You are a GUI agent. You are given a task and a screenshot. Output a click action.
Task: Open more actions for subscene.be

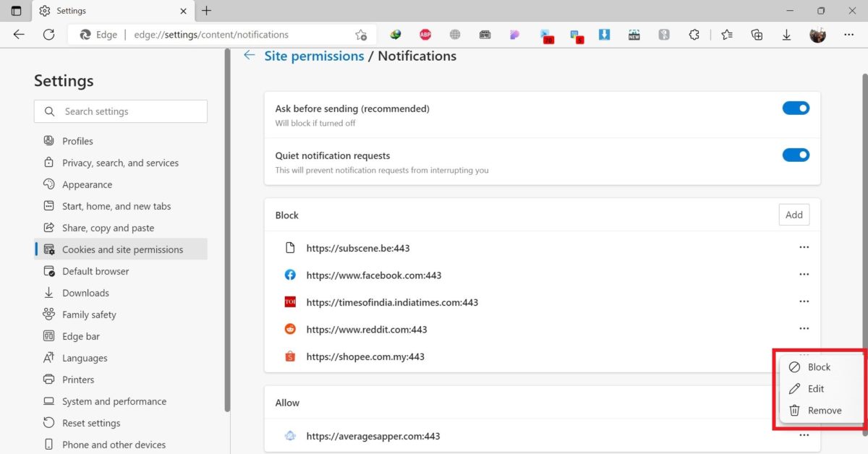804,248
